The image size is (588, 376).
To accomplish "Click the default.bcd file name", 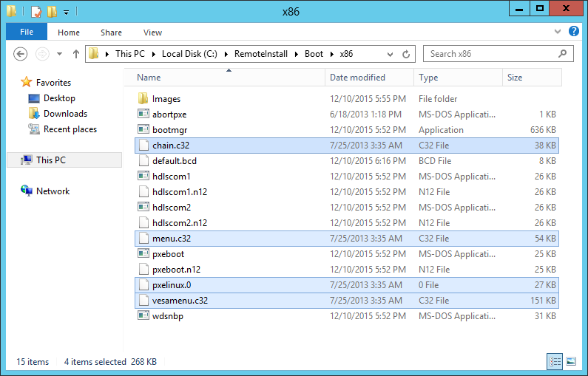I will [175, 161].
